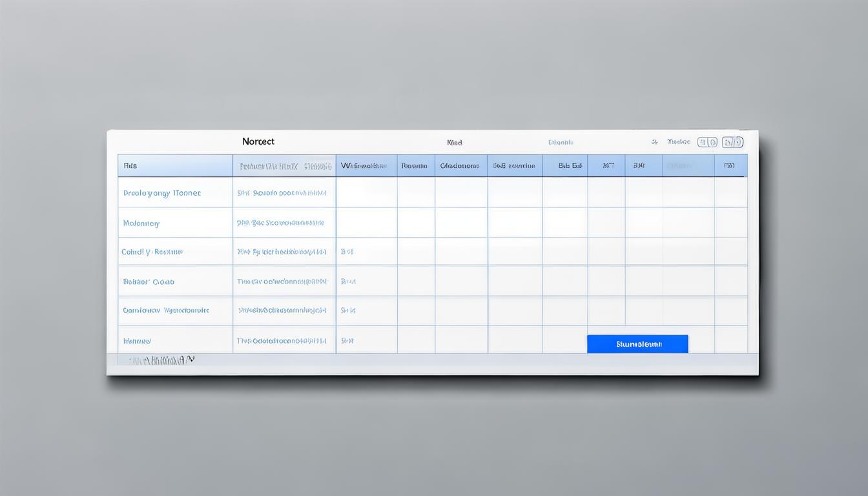Screen dimensions: 868x496
Task: Click the "Oladonone" column header
Action: pyautogui.click(x=460, y=165)
